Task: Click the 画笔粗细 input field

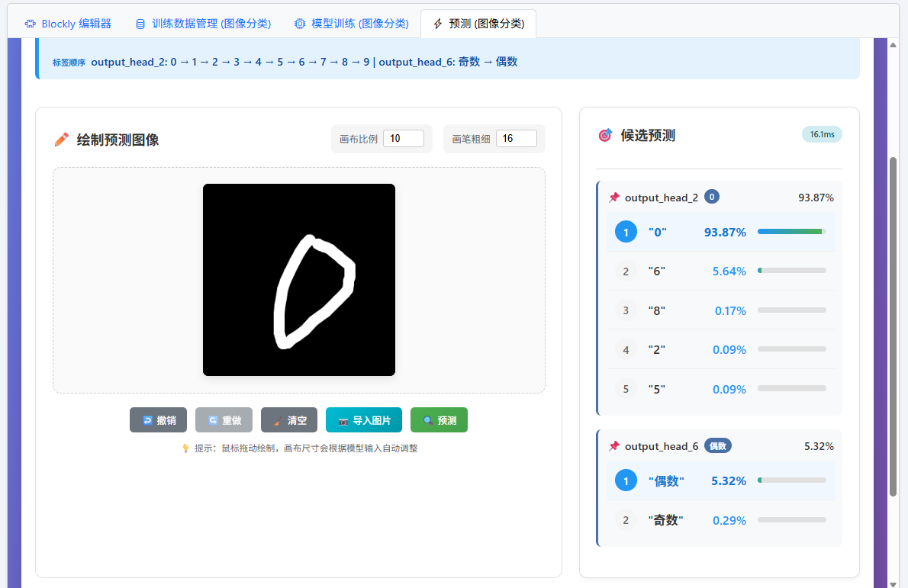Action: 517,138
